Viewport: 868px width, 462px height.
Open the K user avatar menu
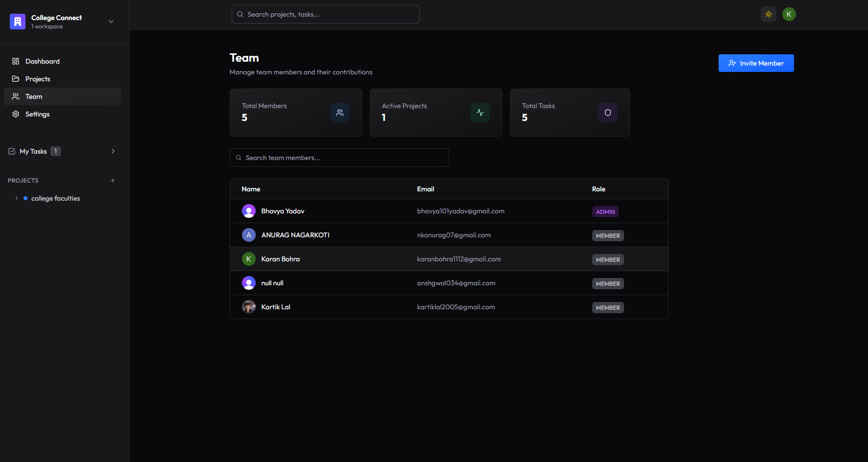point(789,14)
